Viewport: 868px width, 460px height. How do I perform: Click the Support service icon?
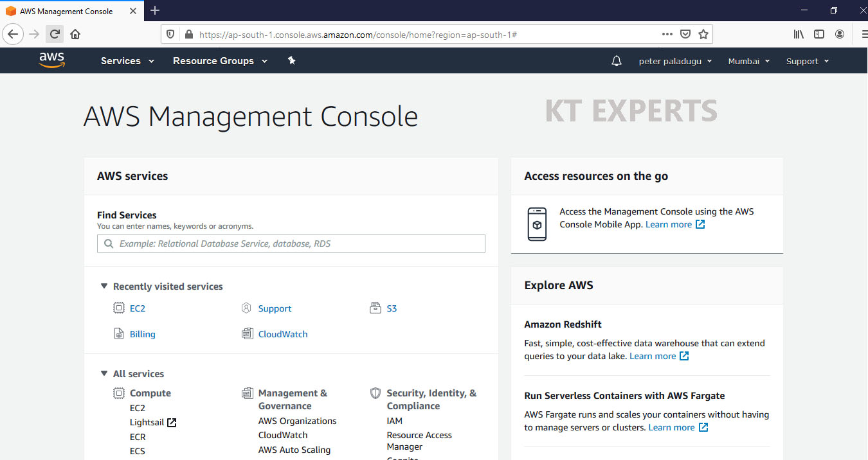[x=246, y=308]
